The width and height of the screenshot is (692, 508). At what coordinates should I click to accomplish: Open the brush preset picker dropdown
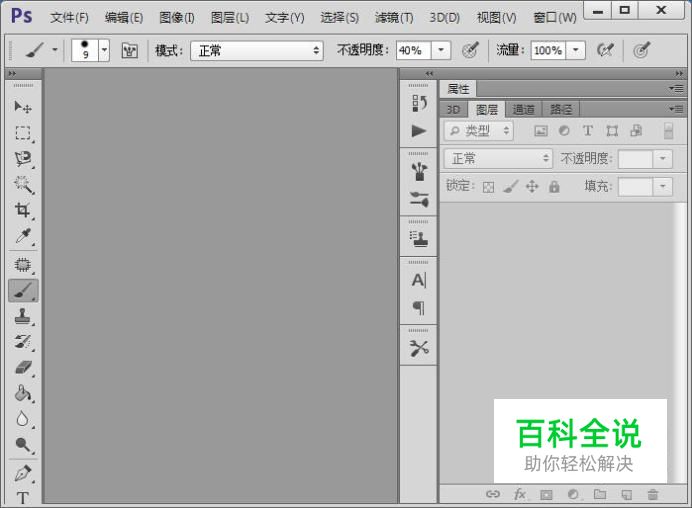[x=104, y=50]
